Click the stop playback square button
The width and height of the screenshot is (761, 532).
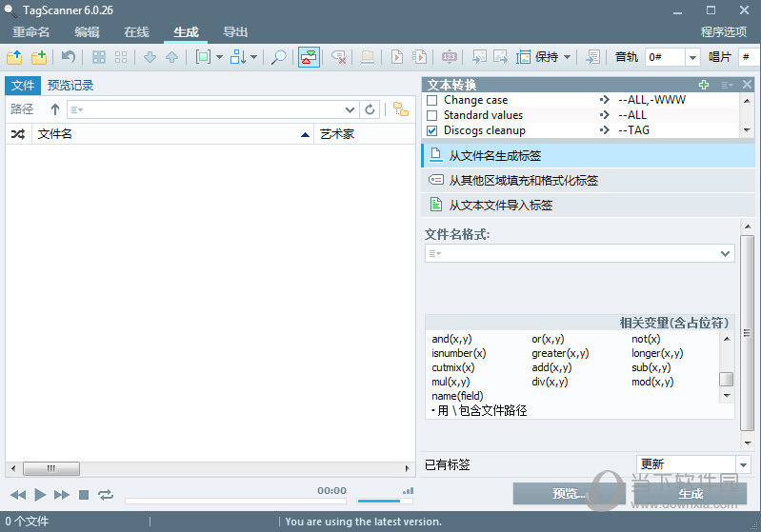tap(84, 495)
